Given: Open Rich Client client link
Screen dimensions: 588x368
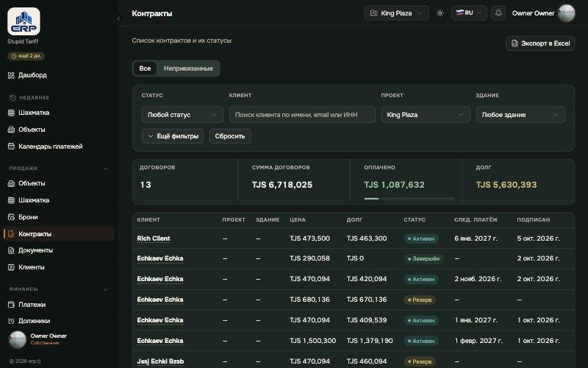Looking at the screenshot, I should pyautogui.click(x=154, y=238).
